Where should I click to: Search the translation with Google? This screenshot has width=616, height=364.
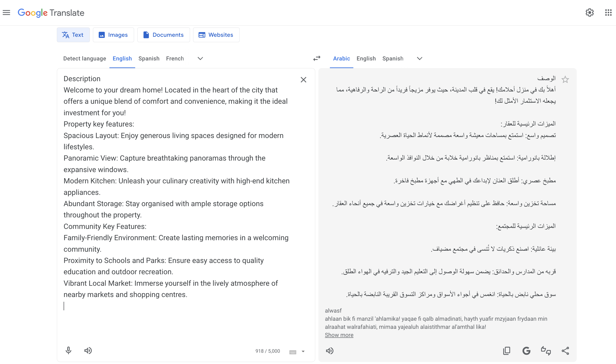pos(526,351)
